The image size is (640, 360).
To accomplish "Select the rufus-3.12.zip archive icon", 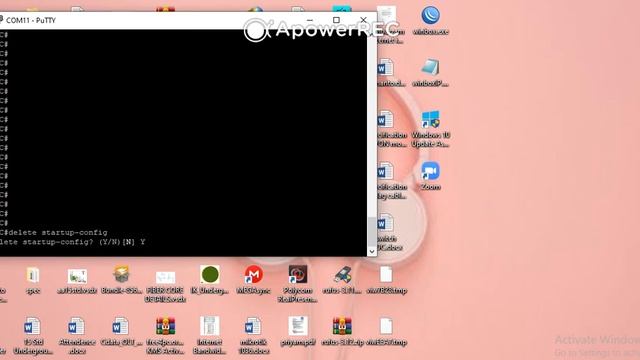I will tap(342, 331).
